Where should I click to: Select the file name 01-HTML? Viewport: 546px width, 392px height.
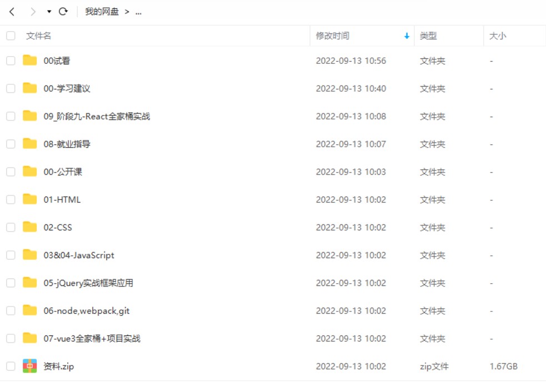pyautogui.click(x=62, y=200)
